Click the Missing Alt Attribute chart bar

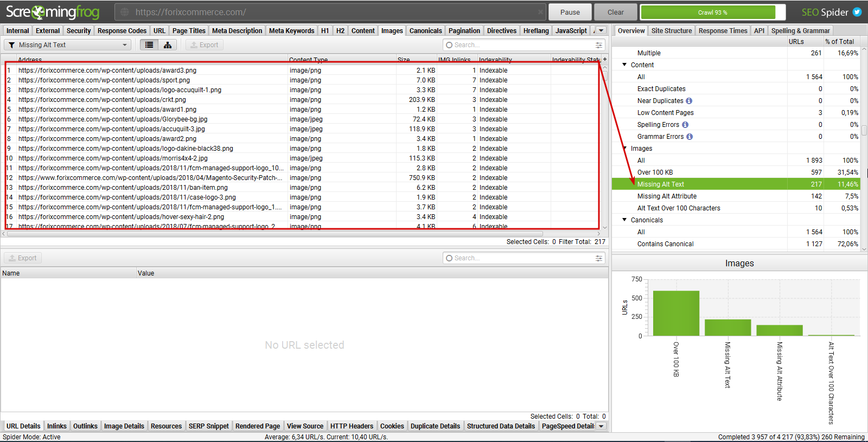click(780, 330)
